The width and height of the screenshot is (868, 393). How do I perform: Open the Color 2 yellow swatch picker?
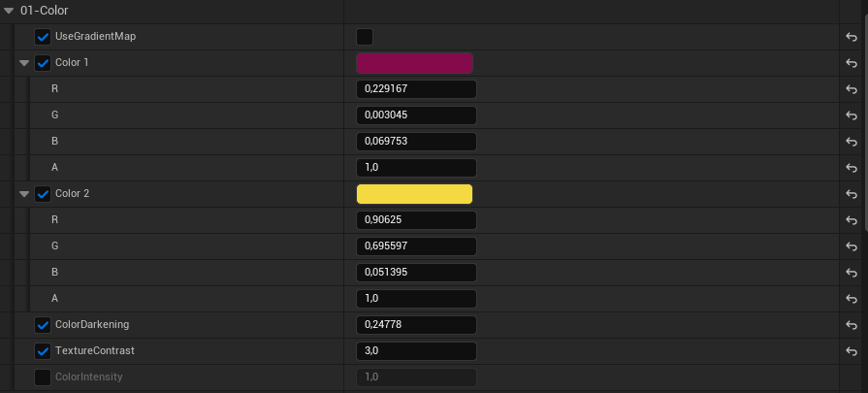click(415, 194)
